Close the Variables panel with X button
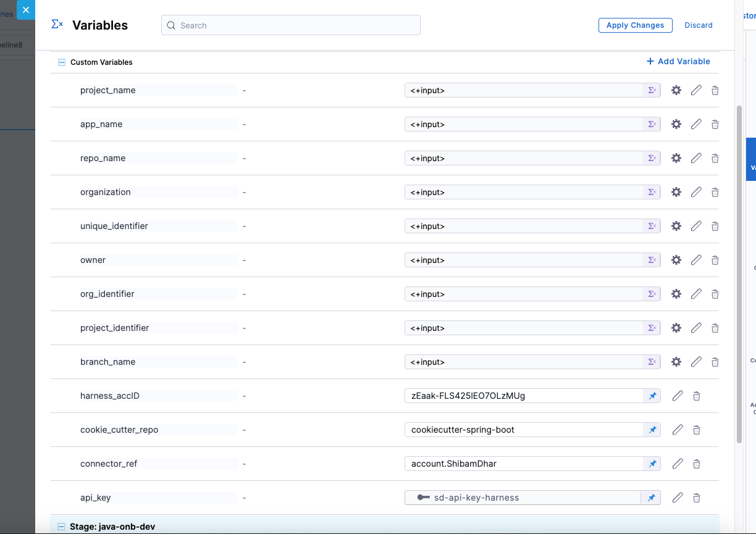 pyautogui.click(x=26, y=10)
